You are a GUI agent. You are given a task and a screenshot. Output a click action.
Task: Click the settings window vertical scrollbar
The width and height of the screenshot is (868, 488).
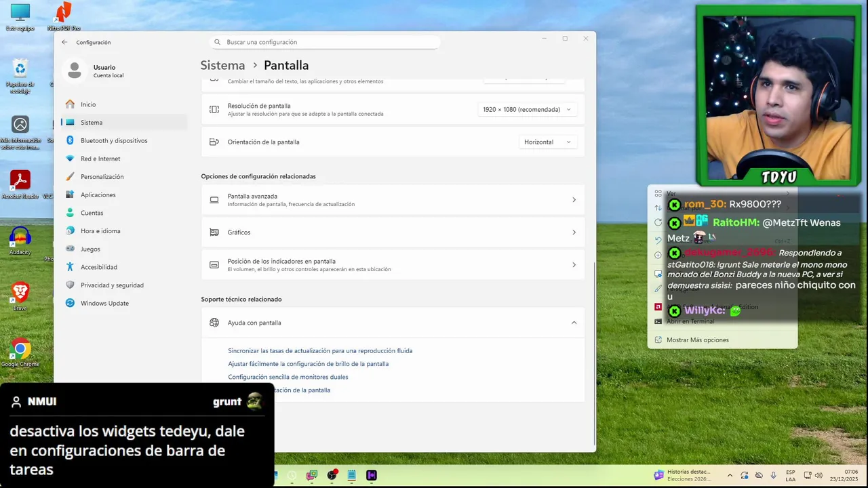(594, 352)
